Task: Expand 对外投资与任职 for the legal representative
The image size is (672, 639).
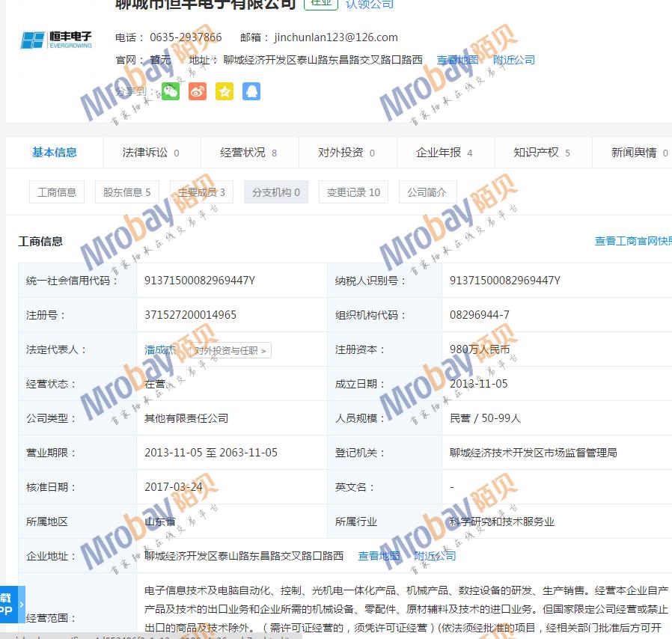Action: [230, 350]
